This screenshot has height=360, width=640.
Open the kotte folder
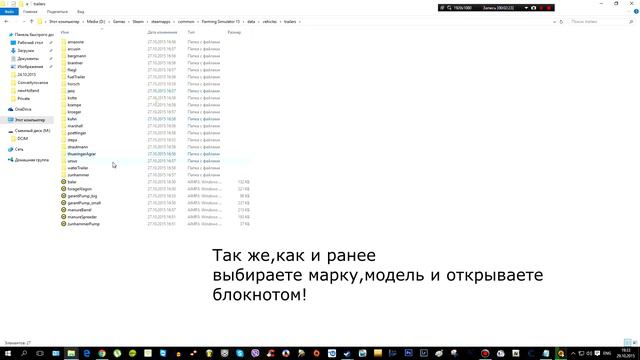(x=72, y=98)
